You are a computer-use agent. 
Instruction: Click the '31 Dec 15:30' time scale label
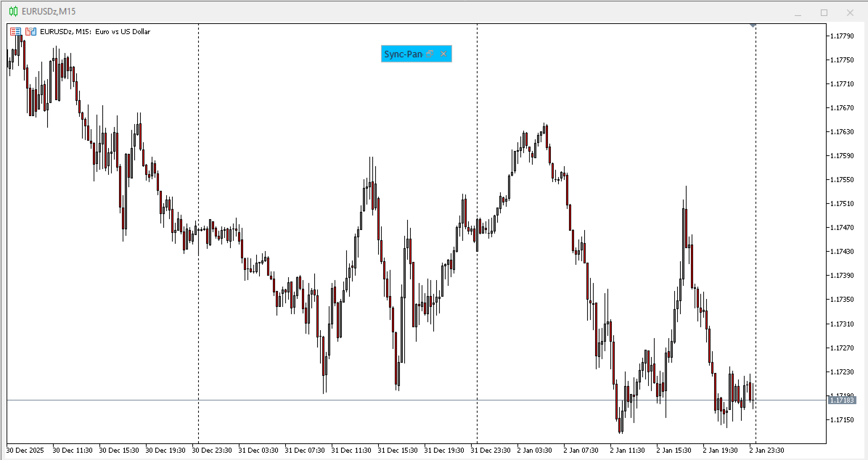click(x=398, y=451)
